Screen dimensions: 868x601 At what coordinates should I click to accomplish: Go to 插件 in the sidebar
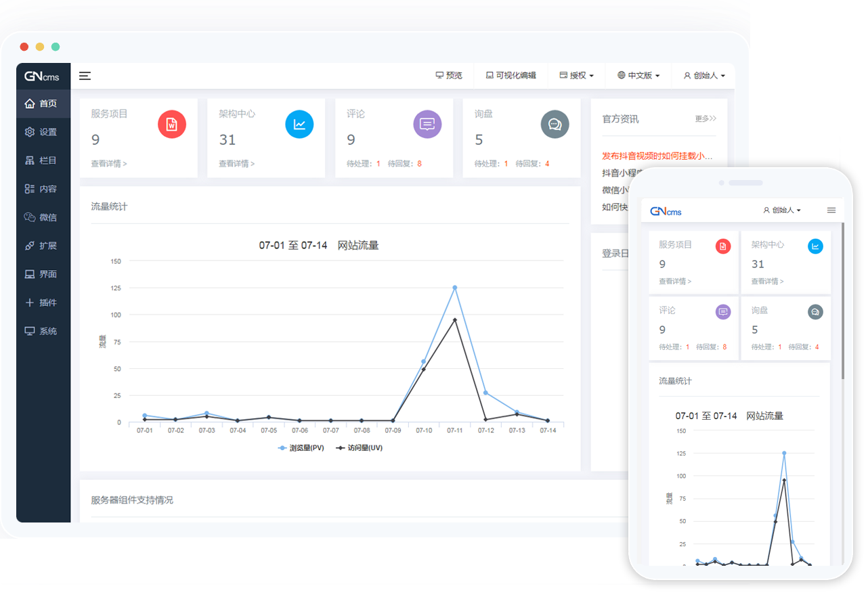(42, 303)
